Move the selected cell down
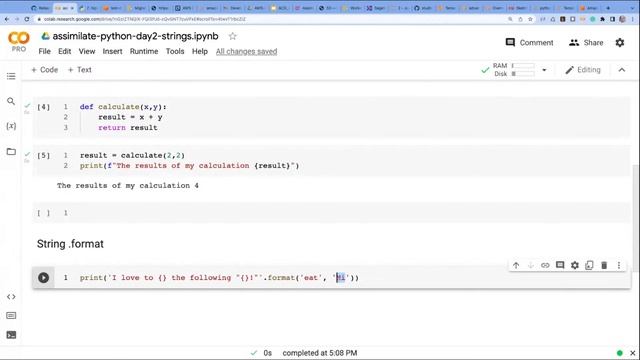Viewport: 640px width, 360px height. (531, 265)
